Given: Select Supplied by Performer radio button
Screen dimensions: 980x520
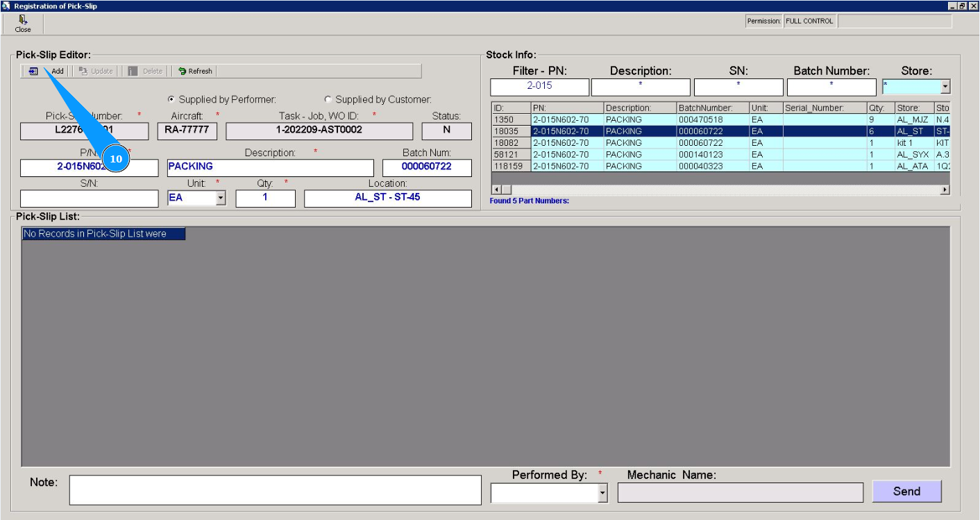Looking at the screenshot, I should (x=171, y=100).
